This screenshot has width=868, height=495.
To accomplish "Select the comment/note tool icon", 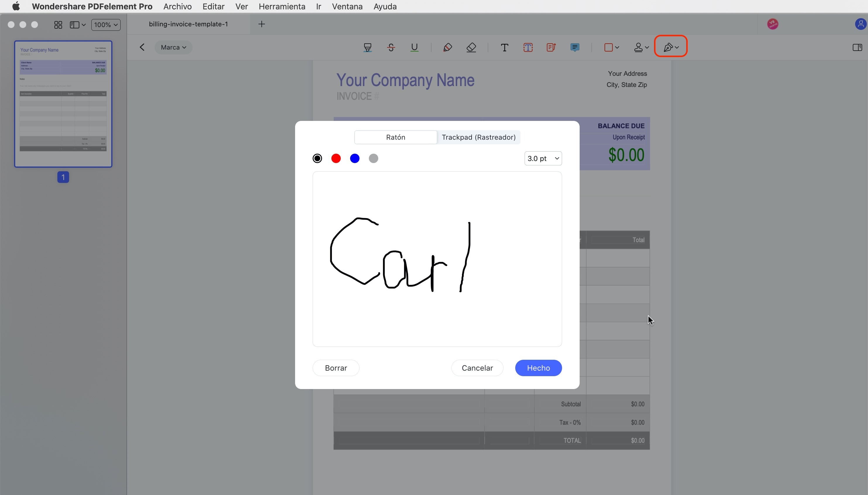I will (x=574, y=47).
